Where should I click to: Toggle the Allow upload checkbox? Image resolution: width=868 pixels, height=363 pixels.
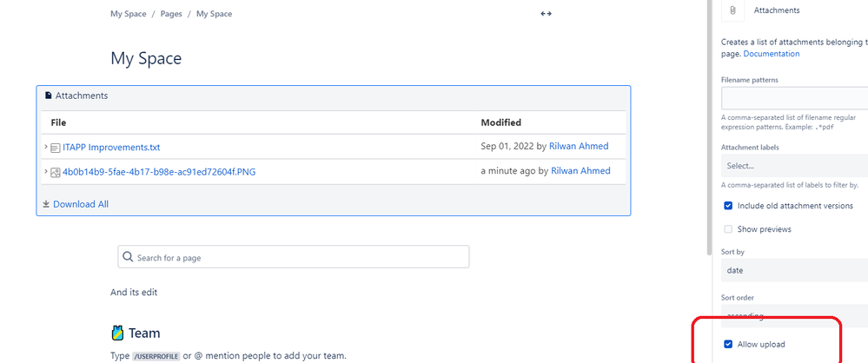(728, 345)
